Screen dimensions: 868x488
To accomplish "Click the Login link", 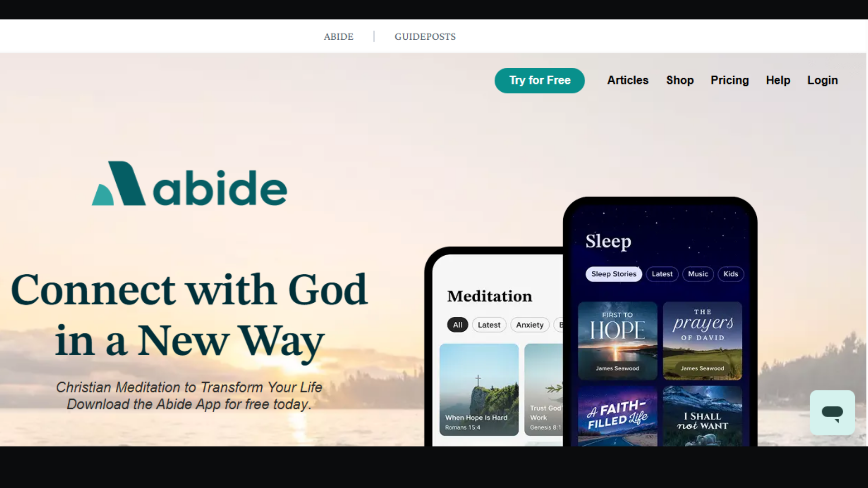I will [x=822, y=80].
